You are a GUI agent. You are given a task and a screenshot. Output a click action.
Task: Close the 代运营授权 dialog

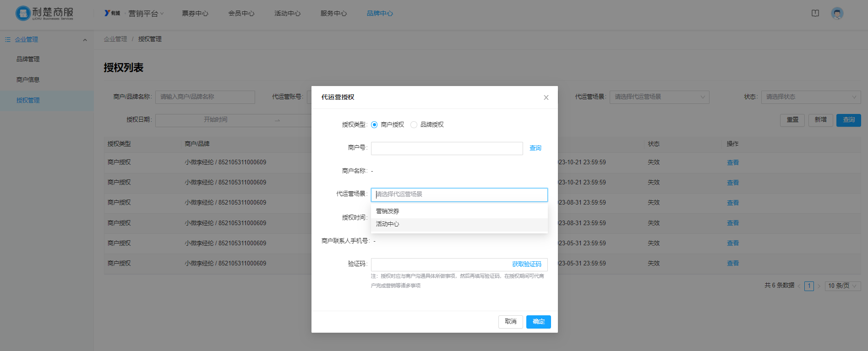tap(546, 97)
